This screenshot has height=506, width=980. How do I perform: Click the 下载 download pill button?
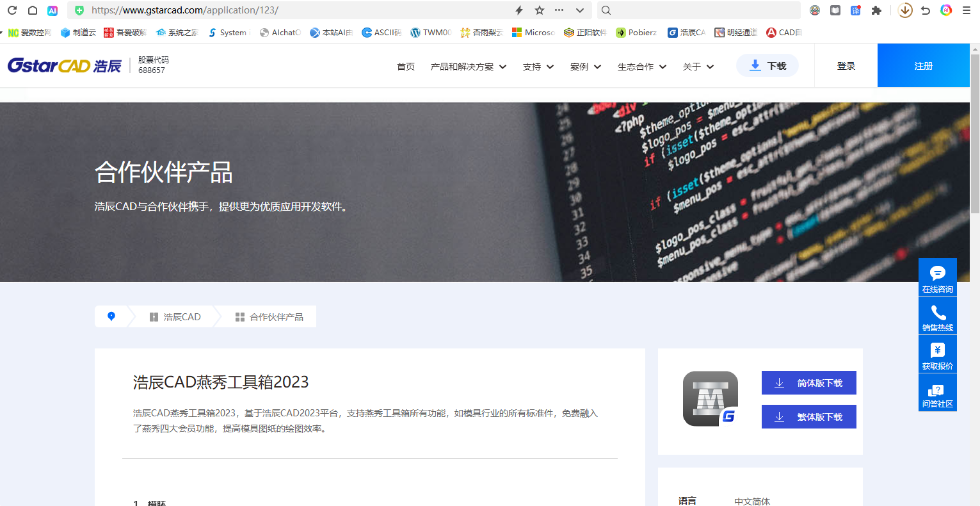tap(767, 65)
